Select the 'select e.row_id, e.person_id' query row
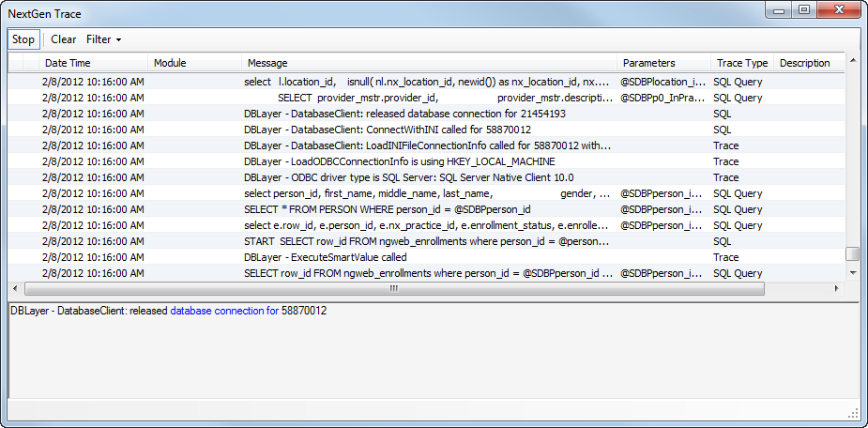 427,225
